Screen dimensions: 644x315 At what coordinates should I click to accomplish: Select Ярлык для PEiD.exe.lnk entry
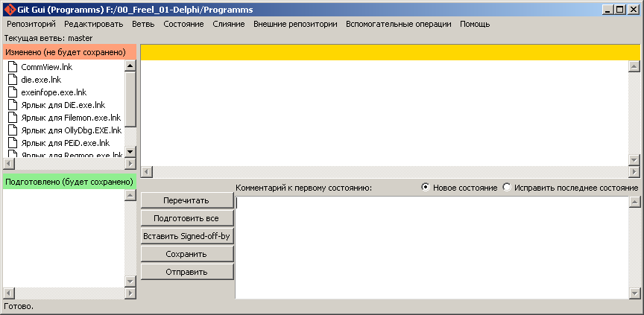pos(66,143)
